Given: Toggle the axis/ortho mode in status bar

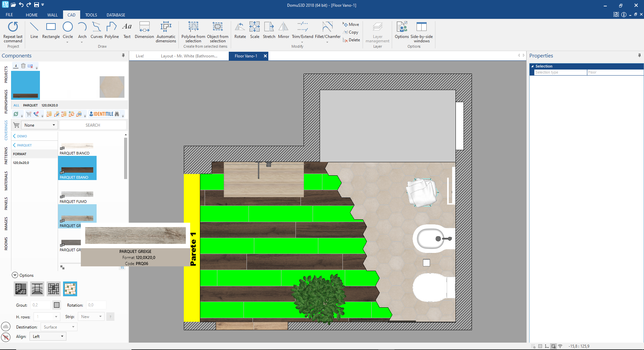Looking at the screenshot, I should [x=547, y=346].
